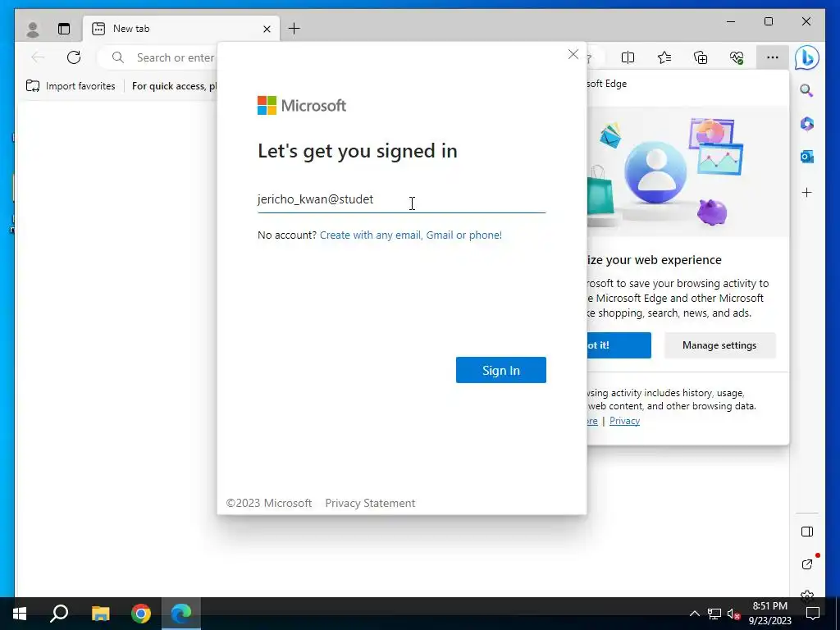Open the Outlook sidebar icon

[x=807, y=157]
